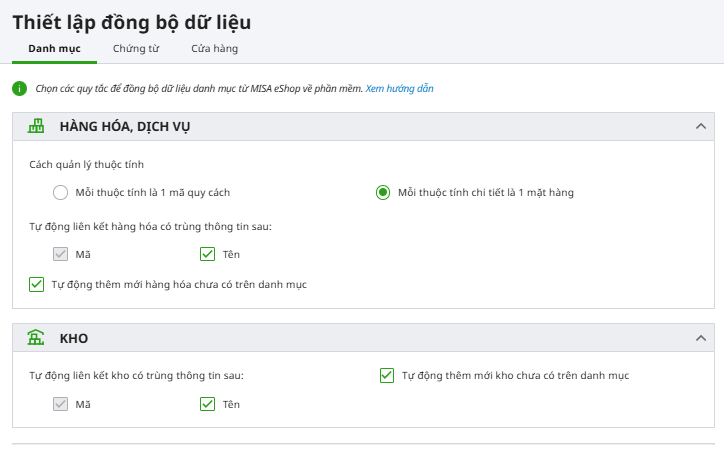Uncheck Tên checkbox under hàng hóa linking
This screenshot has width=724, height=451.
click(x=207, y=254)
